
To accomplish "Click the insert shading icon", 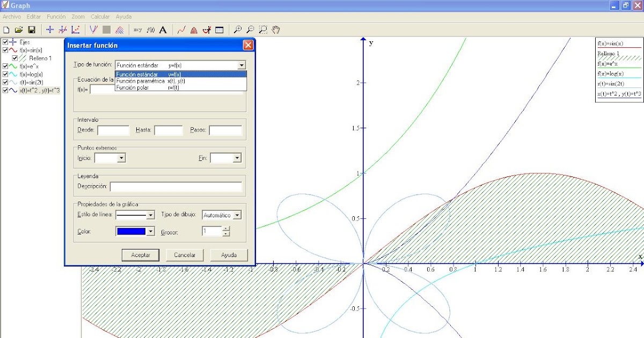I will pos(194,30).
